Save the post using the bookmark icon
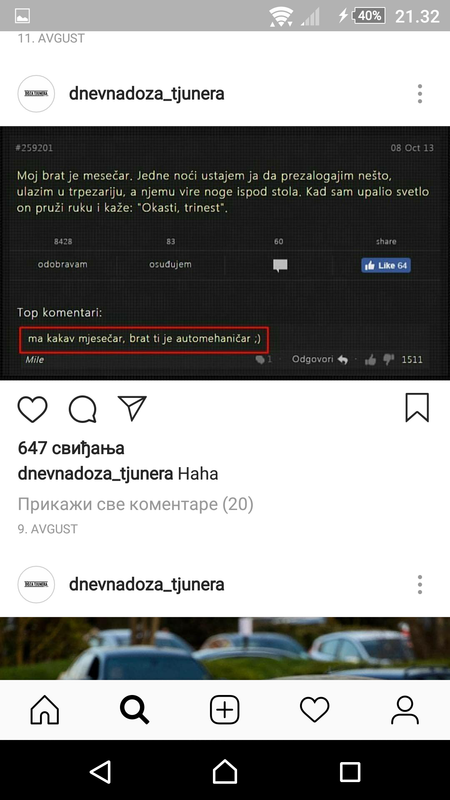450x800 pixels. coord(417,408)
